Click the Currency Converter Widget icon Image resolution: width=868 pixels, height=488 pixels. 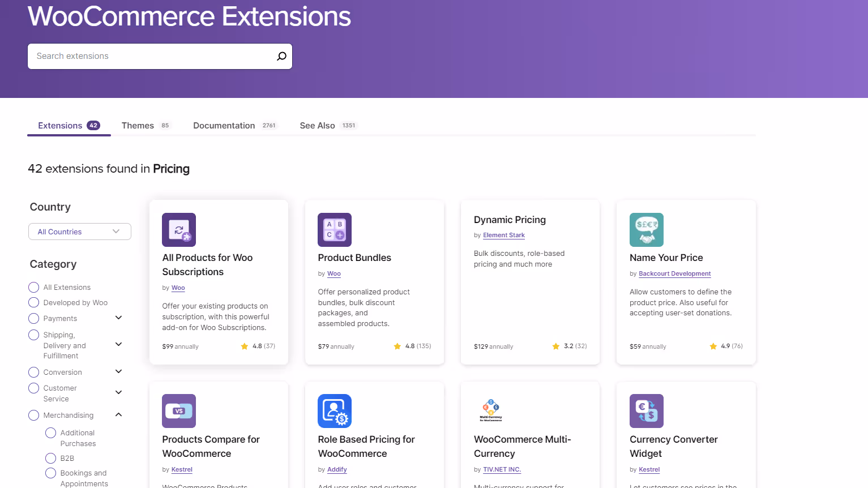(x=646, y=411)
